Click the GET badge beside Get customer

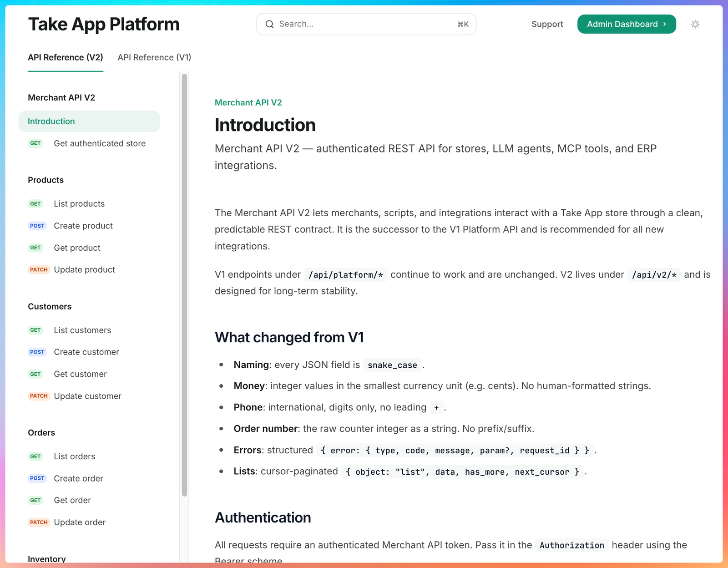tap(35, 374)
